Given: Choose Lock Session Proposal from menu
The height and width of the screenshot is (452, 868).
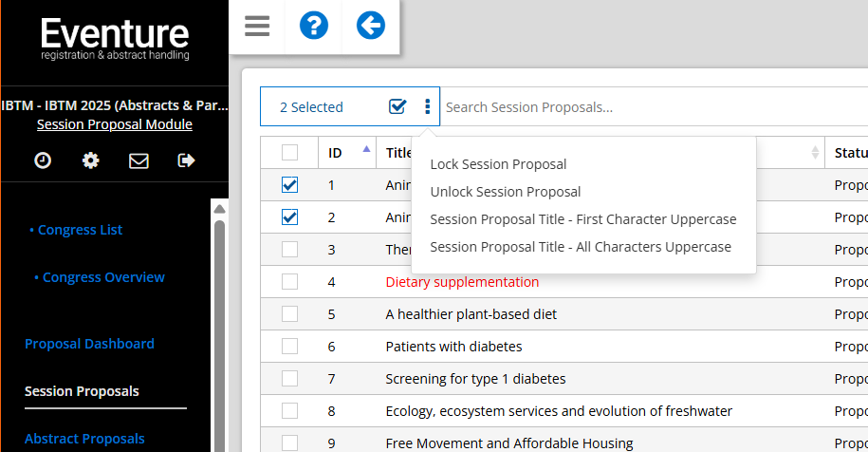Looking at the screenshot, I should 498,164.
